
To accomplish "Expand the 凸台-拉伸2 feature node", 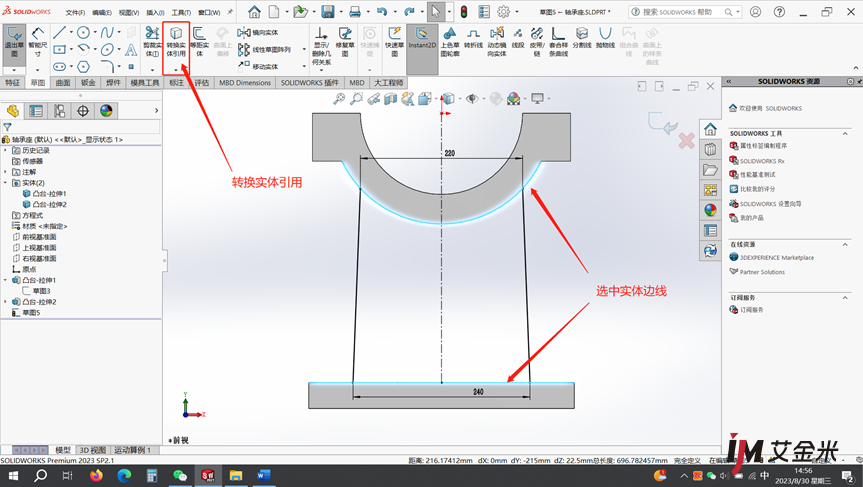I will [6, 302].
